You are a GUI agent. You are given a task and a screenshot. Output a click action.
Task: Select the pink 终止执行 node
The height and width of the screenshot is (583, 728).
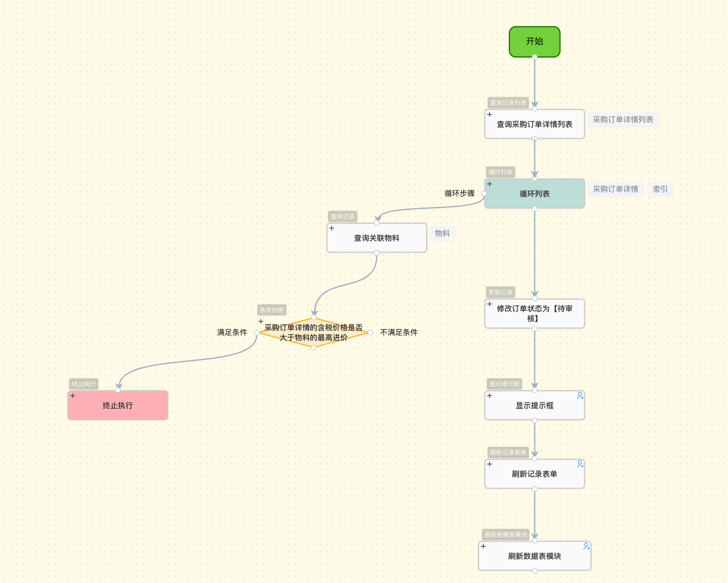click(x=118, y=406)
